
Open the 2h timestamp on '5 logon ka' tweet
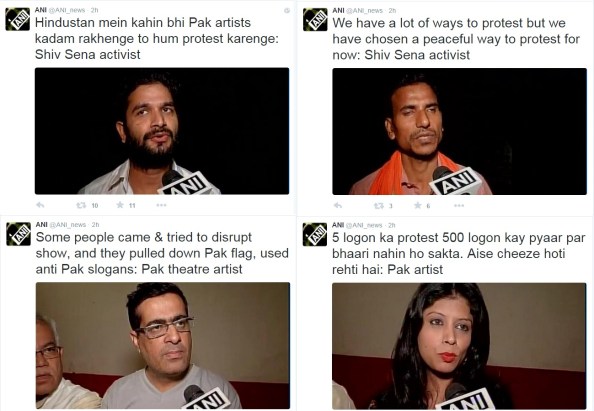(391, 225)
